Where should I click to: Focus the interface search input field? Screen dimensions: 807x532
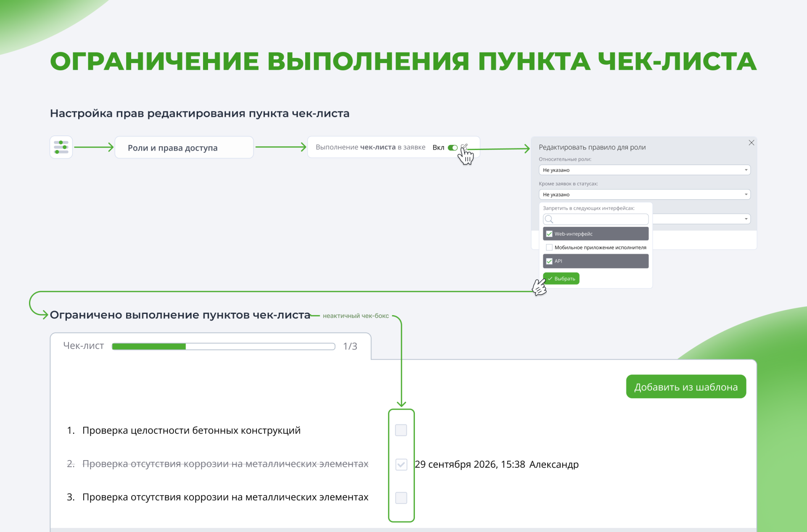pyautogui.click(x=596, y=219)
